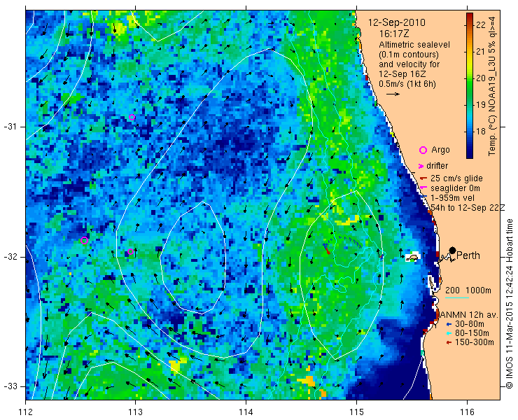Click the 'Argo' legend label
Image resolution: width=518 pixels, height=420 pixels.
tap(440, 150)
